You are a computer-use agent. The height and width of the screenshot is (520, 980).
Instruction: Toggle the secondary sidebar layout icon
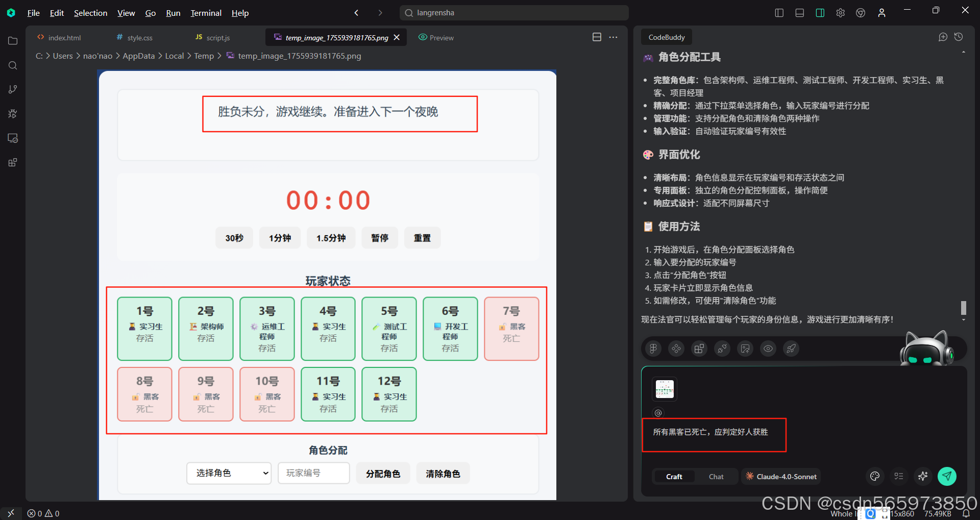point(820,12)
